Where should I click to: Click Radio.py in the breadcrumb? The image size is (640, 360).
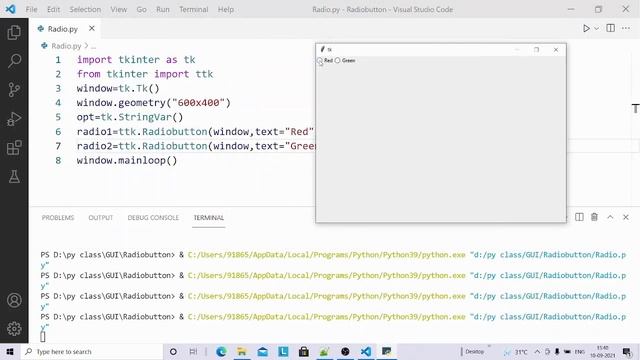[66, 46]
